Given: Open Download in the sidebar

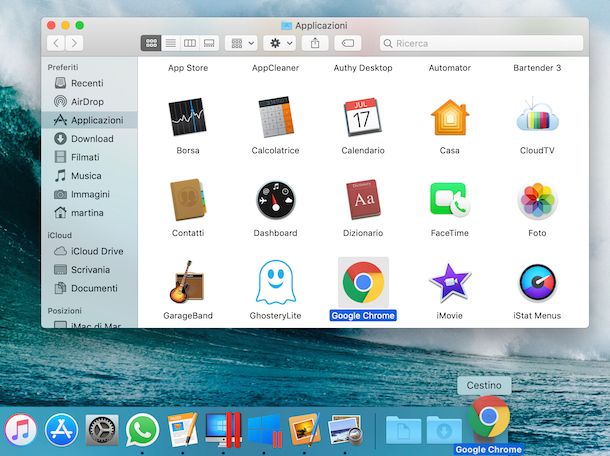Looking at the screenshot, I should (x=89, y=139).
